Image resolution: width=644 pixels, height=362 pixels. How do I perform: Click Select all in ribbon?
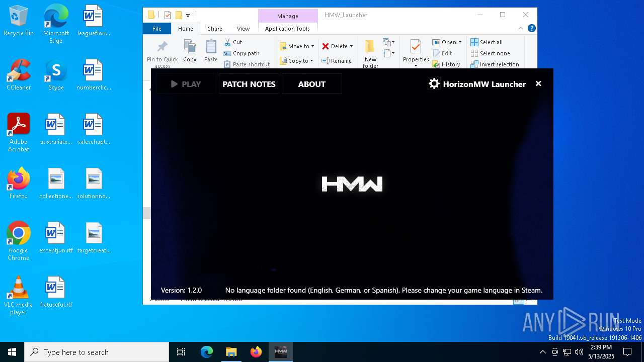click(x=486, y=42)
